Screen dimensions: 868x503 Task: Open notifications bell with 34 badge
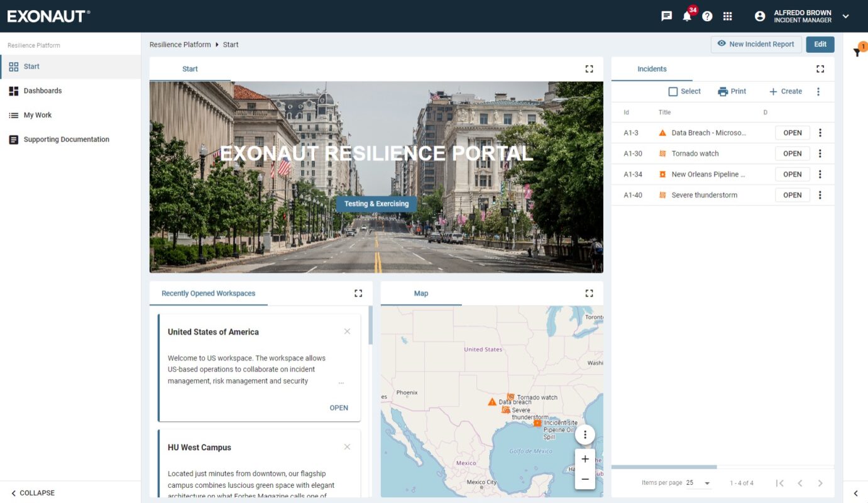688,15
